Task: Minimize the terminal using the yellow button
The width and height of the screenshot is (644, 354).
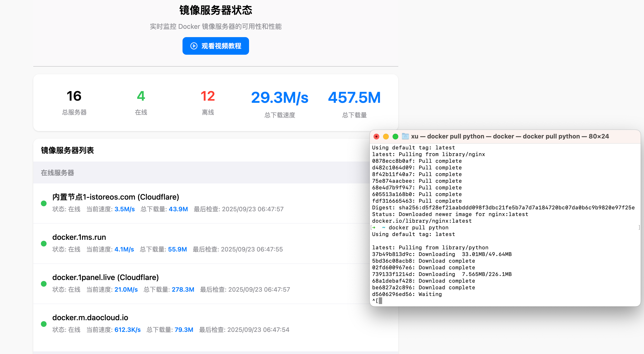Action: [x=386, y=137]
